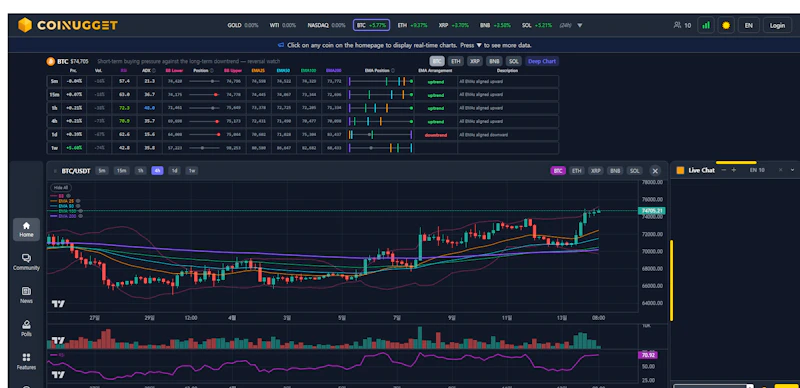Image resolution: width=800 pixels, height=388 pixels.
Task: Click the 1d row Position slider
Action: coord(205,135)
